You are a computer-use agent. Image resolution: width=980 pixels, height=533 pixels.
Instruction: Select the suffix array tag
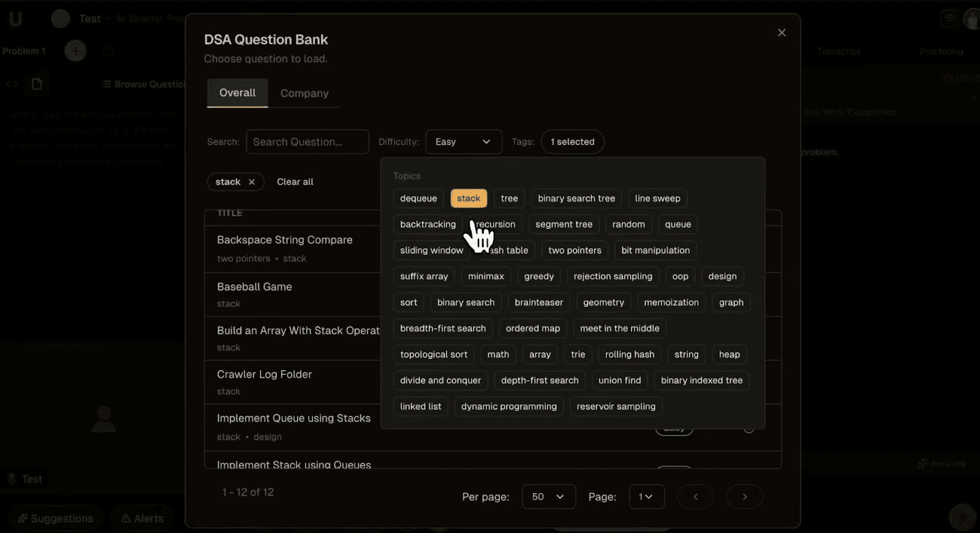pos(424,276)
